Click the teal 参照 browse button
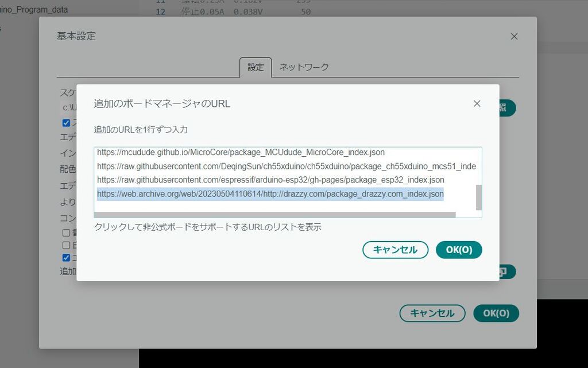This screenshot has height=368, width=588. pos(505,108)
